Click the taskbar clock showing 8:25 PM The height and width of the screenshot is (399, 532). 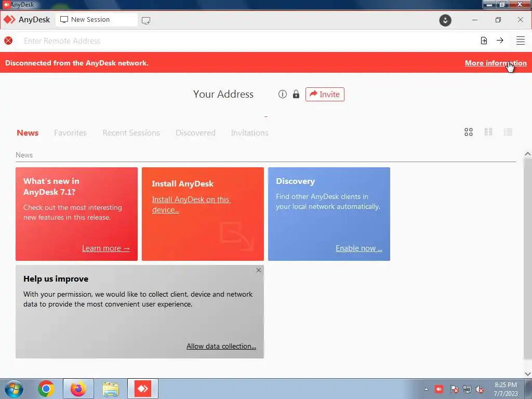[x=506, y=389]
